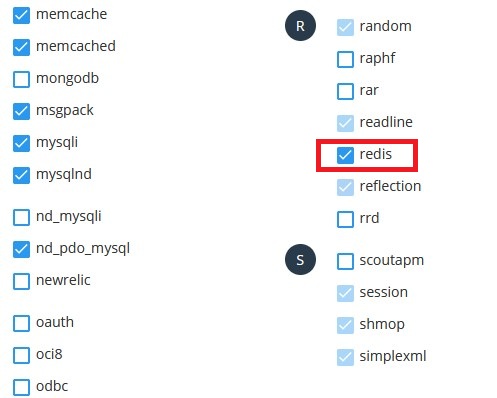Click the S section letter badge
The width and height of the screenshot is (497, 398).
pos(300,260)
